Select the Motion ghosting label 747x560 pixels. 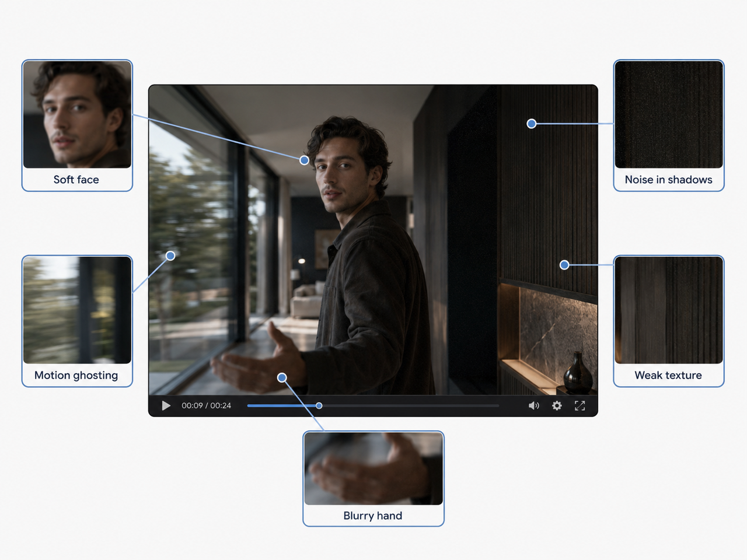point(76,375)
